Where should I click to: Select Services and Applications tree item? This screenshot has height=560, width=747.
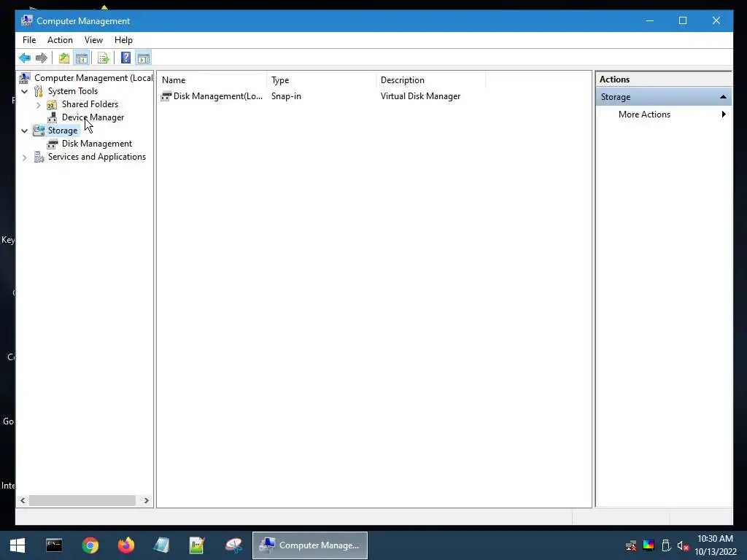pyautogui.click(x=97, y=157)
